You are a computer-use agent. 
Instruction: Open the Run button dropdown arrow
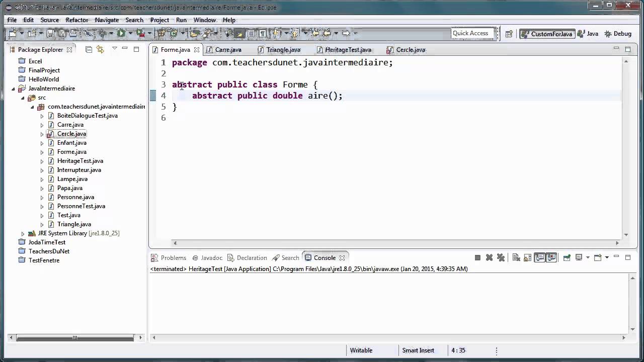tap(130, 33)
